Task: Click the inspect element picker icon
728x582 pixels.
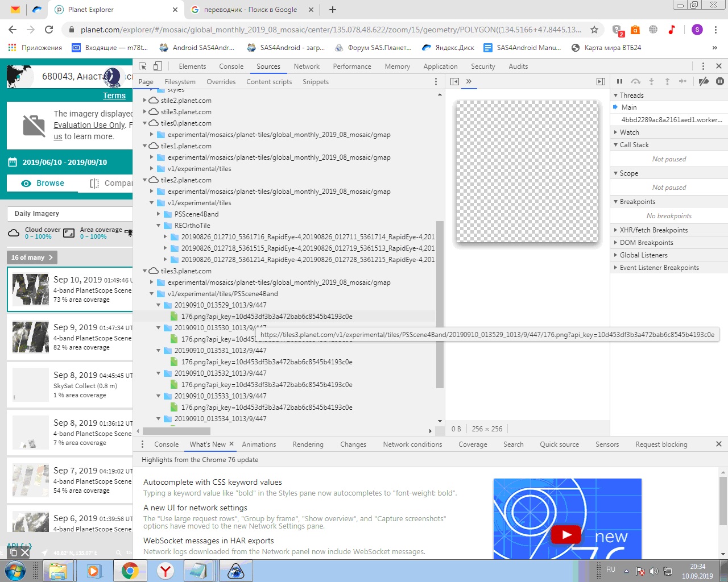Action: [143, 66]
